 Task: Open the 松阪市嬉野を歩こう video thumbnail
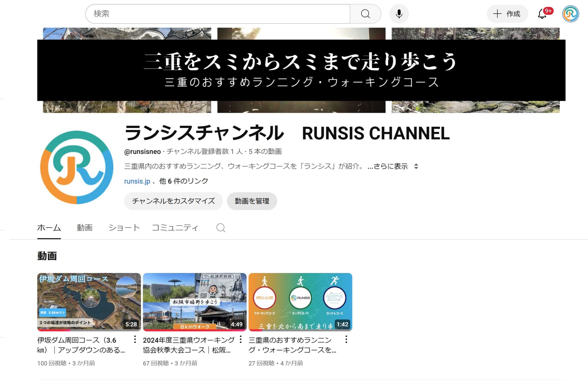(x=195, y=302)
